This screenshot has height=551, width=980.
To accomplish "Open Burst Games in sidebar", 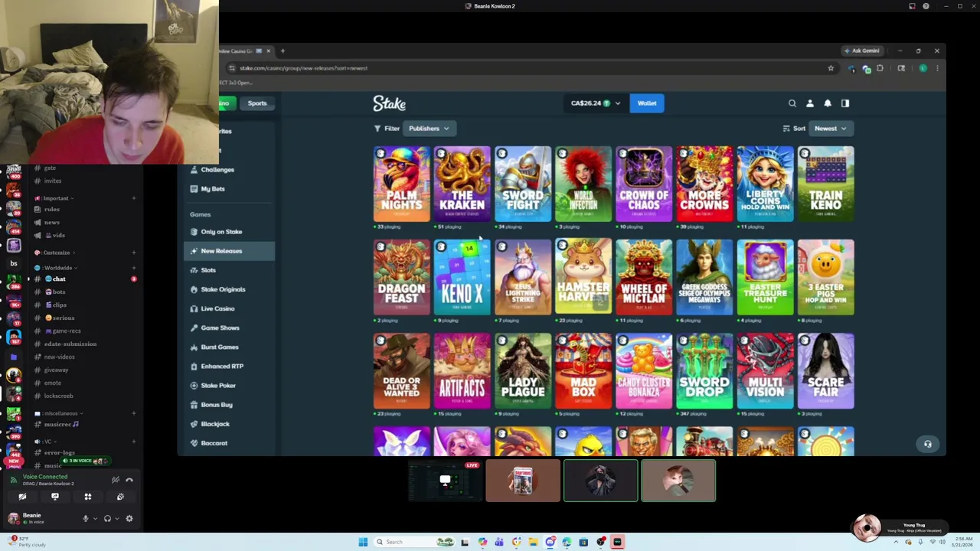I will (x=229, y=347).
